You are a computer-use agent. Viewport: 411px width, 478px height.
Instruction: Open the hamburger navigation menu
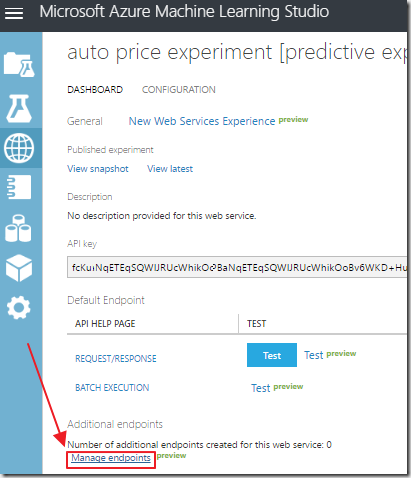point(14,13)
